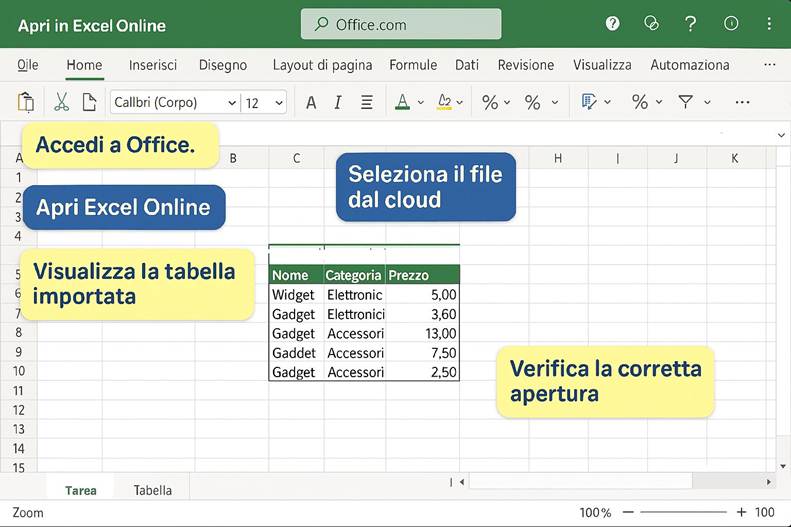This screenshot has height=527, width=791.
Task: Select the Tarea sheet tab
Action: pyautogui.click(x=81, y=490)
